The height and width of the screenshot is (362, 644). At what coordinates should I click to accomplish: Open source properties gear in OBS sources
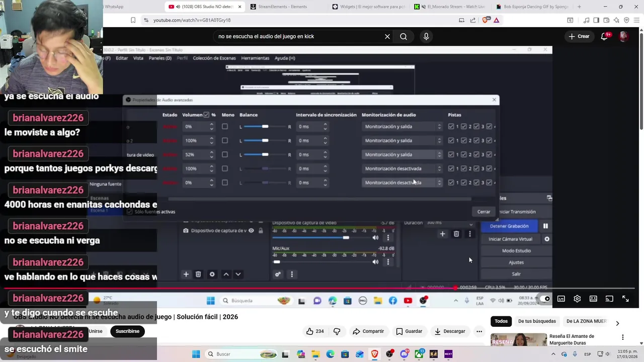[212, 274]
